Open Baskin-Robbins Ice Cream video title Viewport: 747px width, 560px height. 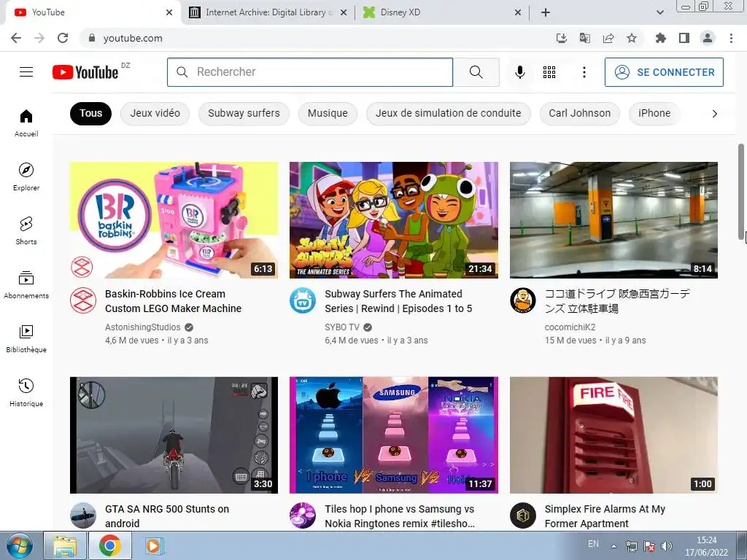173,301
